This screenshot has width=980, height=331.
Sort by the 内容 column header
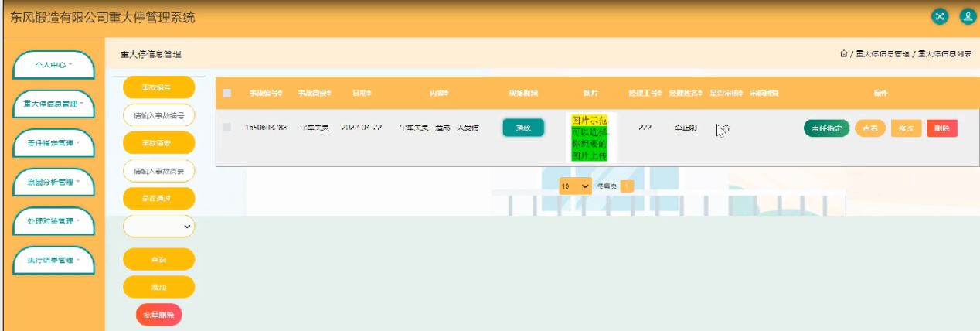pyautogui.click(x=440, y=94)
